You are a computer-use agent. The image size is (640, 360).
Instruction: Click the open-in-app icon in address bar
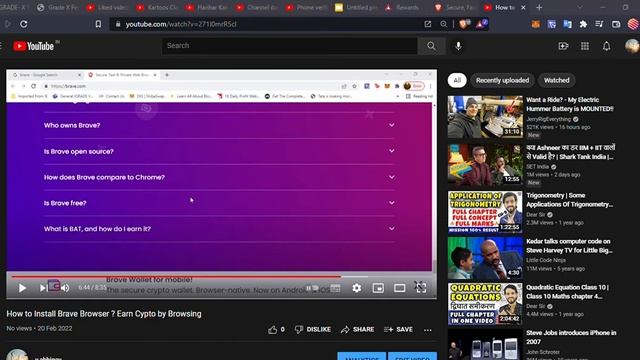click(428, 24)
